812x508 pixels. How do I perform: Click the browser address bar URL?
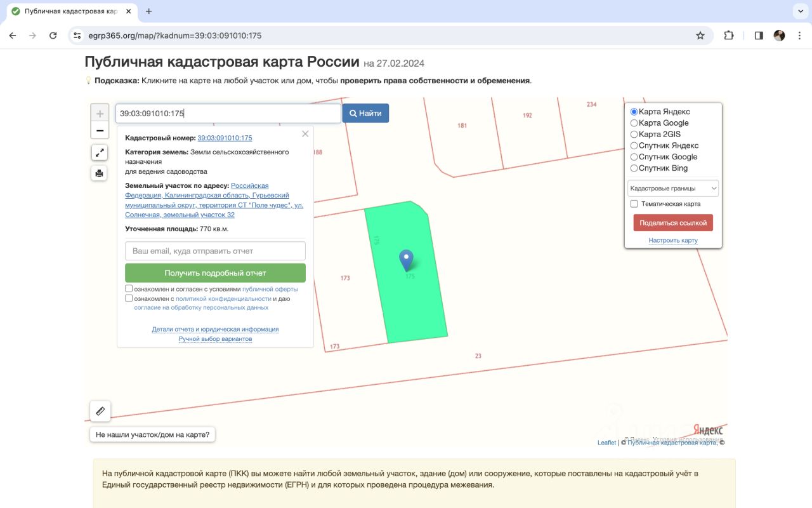174,36
